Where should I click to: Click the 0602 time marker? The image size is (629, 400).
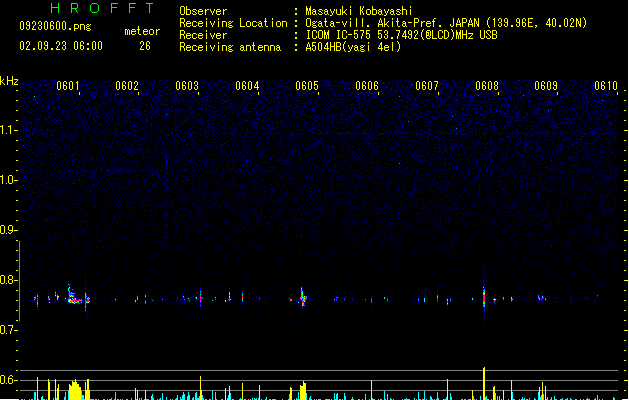[127, 86]
